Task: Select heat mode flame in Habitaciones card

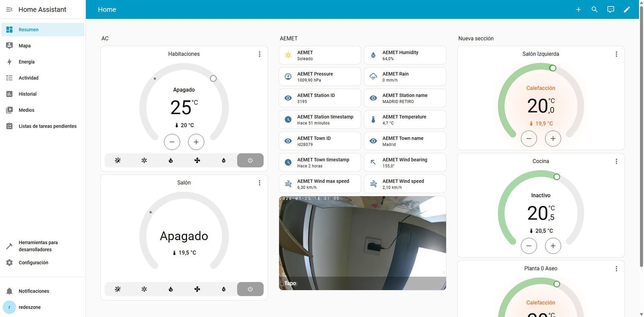Action: coord(171,160)
